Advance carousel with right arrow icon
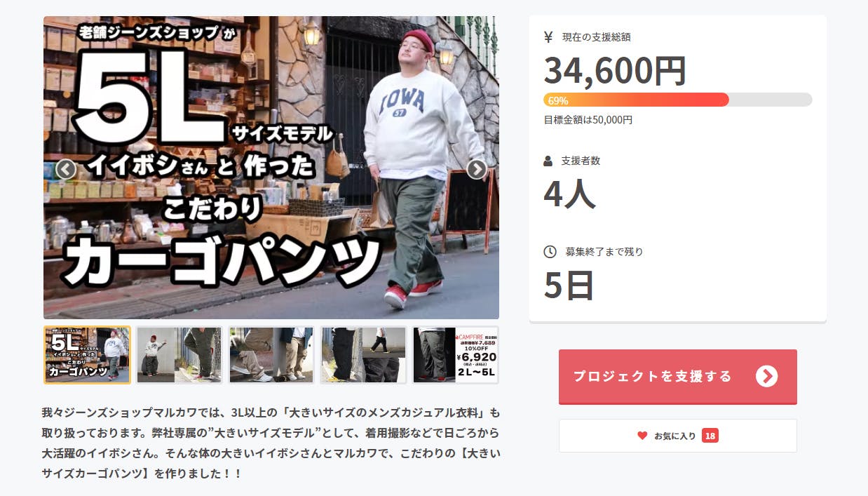Screen dimensions: 868x496 [477, 169]
